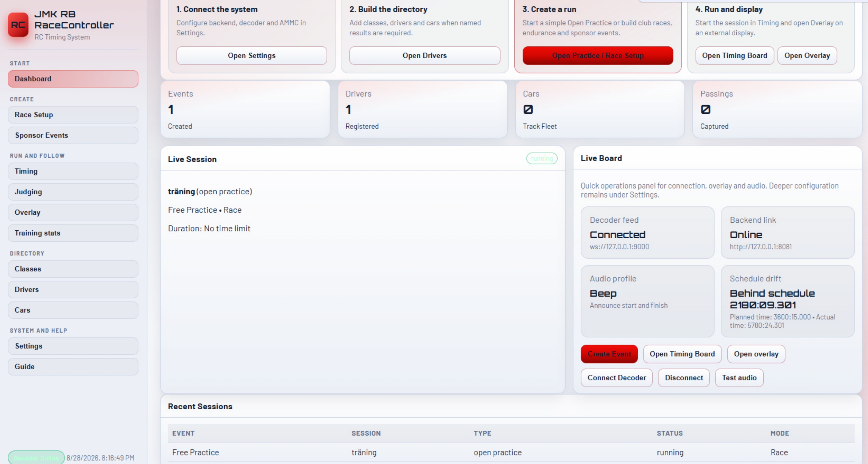Click the running status badge in Live Session
This screenshot has width=868, height=464.
542,159
